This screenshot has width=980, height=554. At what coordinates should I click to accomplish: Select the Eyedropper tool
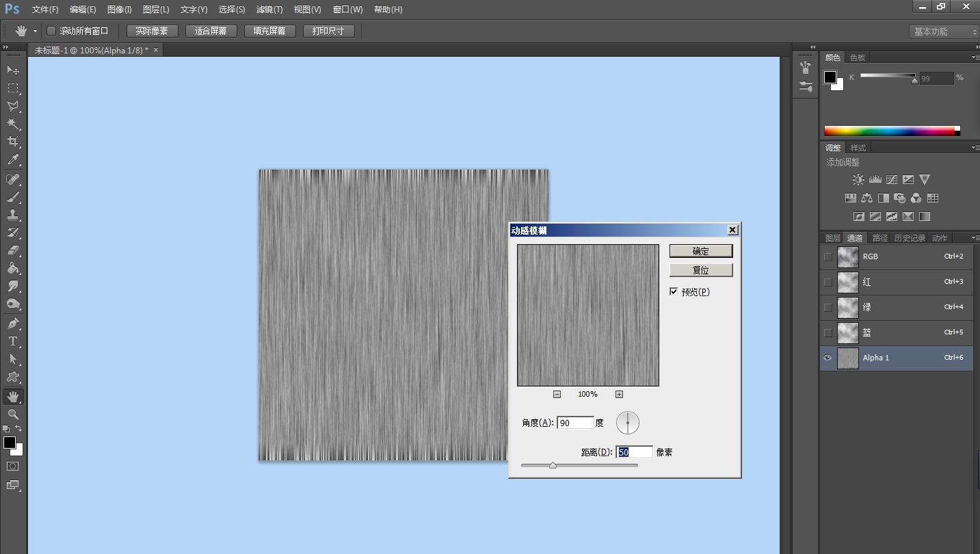click(13, 160)
